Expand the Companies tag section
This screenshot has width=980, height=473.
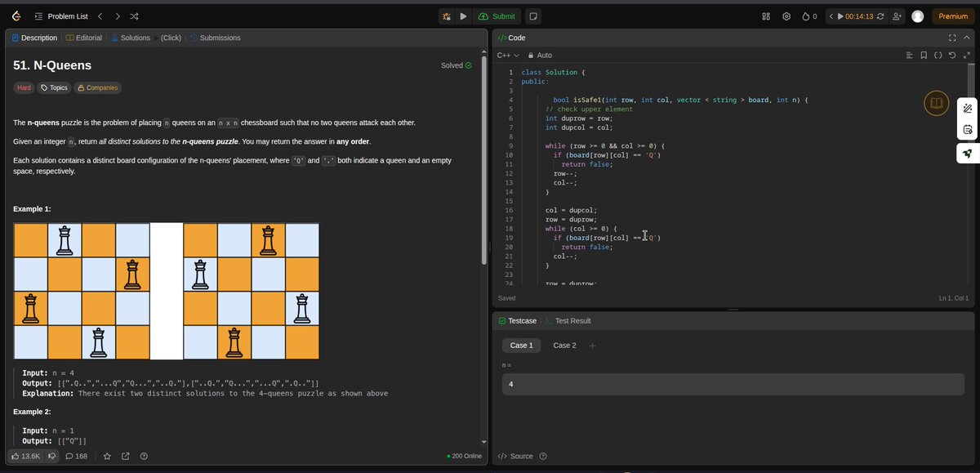click(x=97, y=87)
